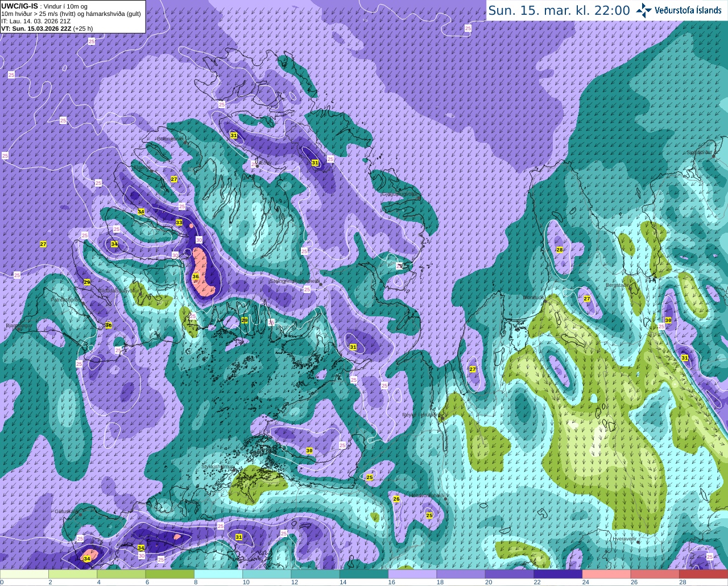This screenshot has height=586, width=728.
Task: Click the Holtavörðuheiði station label
Action: pos(427,496)
